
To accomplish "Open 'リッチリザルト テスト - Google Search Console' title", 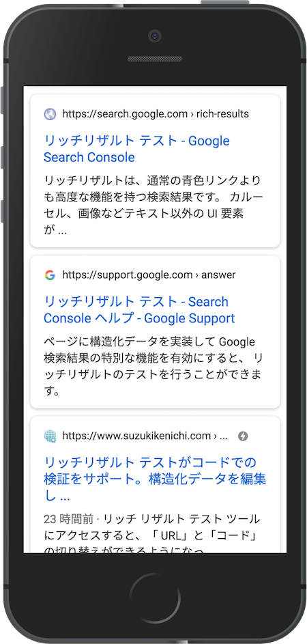I will (136, 149).
